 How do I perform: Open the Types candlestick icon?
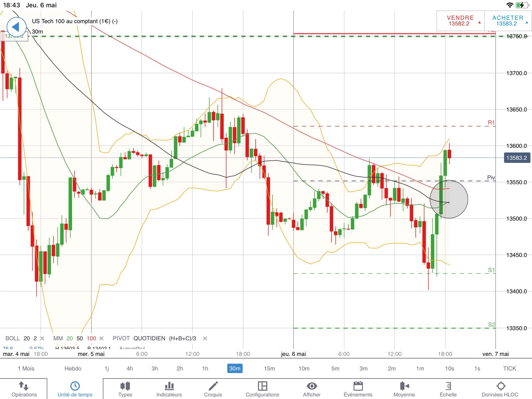(x=125, y=386)
